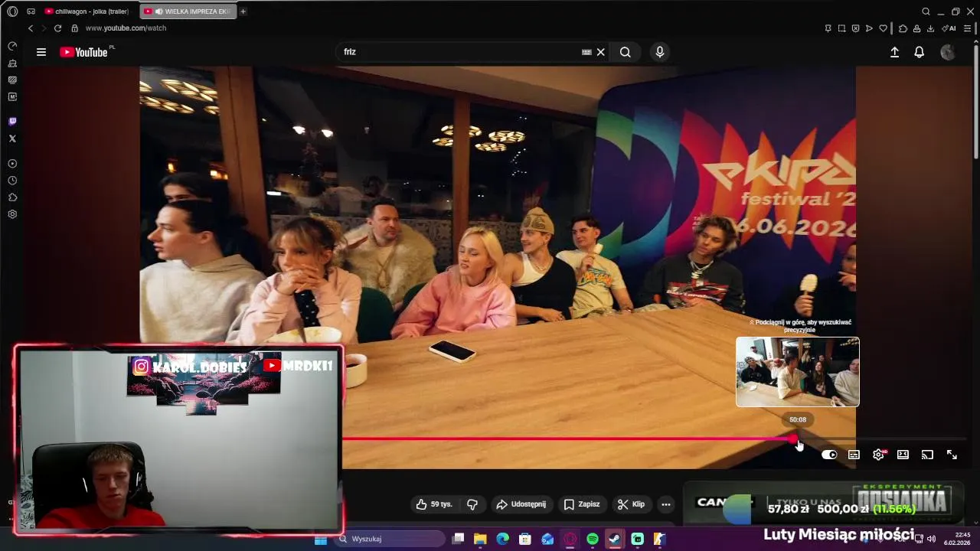Go to the YouTube home logo
Image resolution: width=980 pixels, height=551 pixels.
point(84,52)
